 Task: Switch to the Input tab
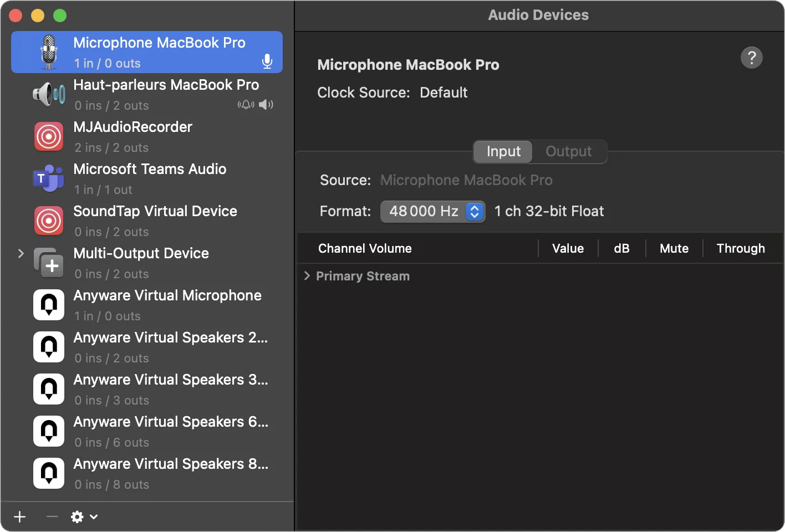point(503,152)
